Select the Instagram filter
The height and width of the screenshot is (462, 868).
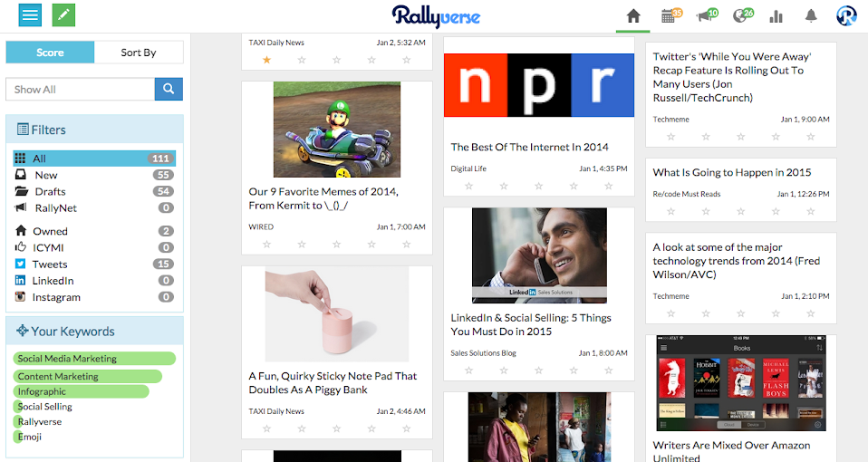tap(94, 297)
